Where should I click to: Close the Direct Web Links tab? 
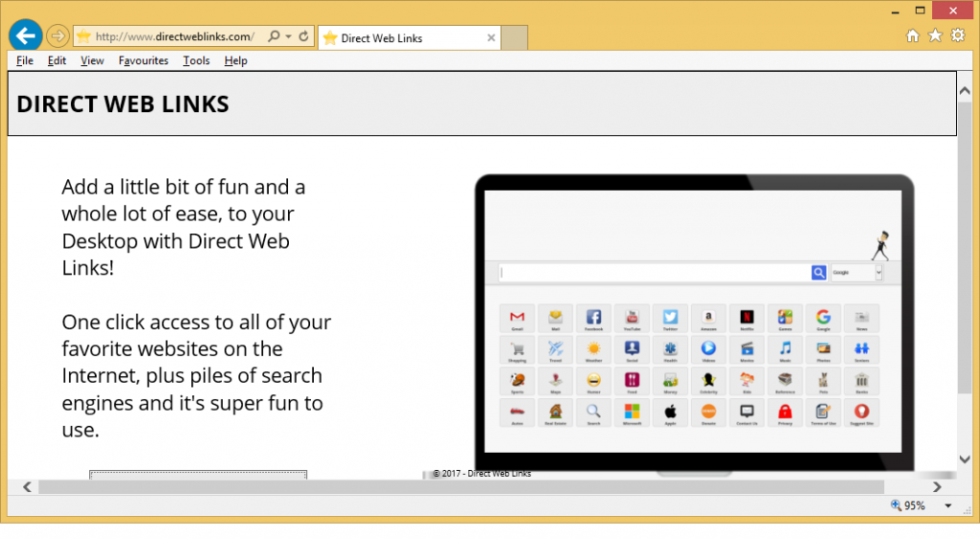point(491,38)
